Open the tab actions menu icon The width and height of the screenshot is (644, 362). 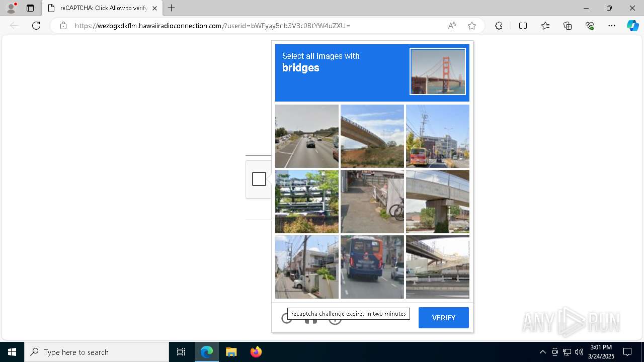(x=30, y=8)
